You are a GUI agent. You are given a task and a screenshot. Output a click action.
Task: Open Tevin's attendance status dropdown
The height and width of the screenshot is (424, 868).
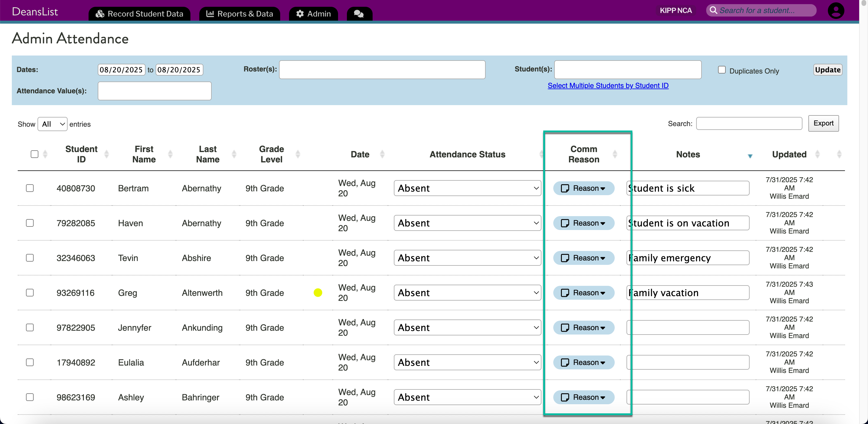pyautogui.click(x=467, y=258)
